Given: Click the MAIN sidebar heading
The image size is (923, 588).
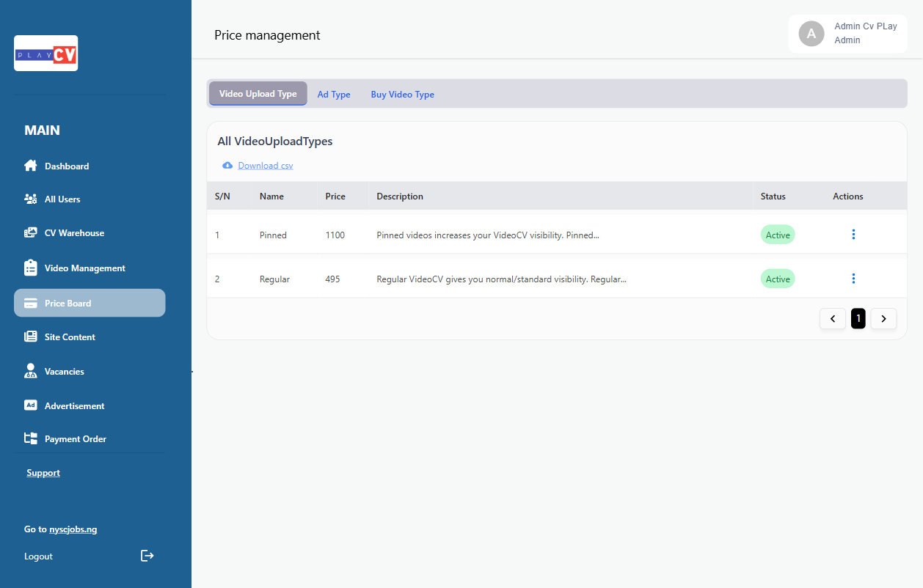Looking at the screenshot, I should pyautogui.click(x=42, y=131).
